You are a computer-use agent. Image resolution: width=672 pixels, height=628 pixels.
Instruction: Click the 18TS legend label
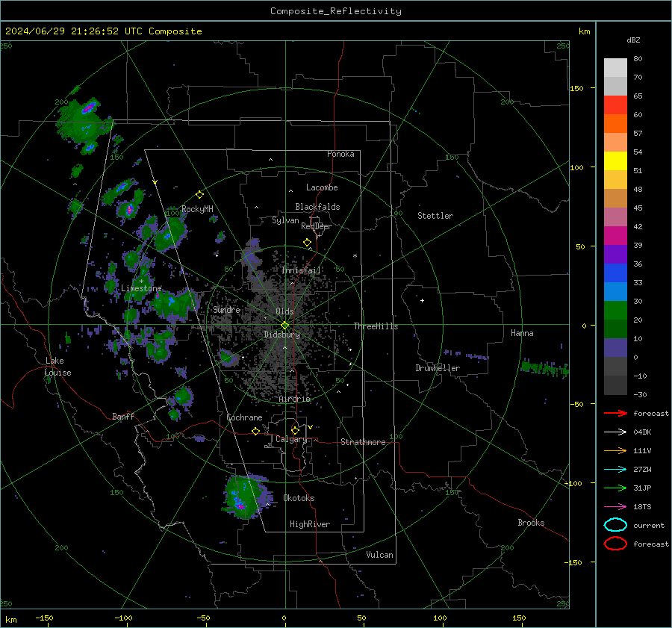(x=642, y=507)
